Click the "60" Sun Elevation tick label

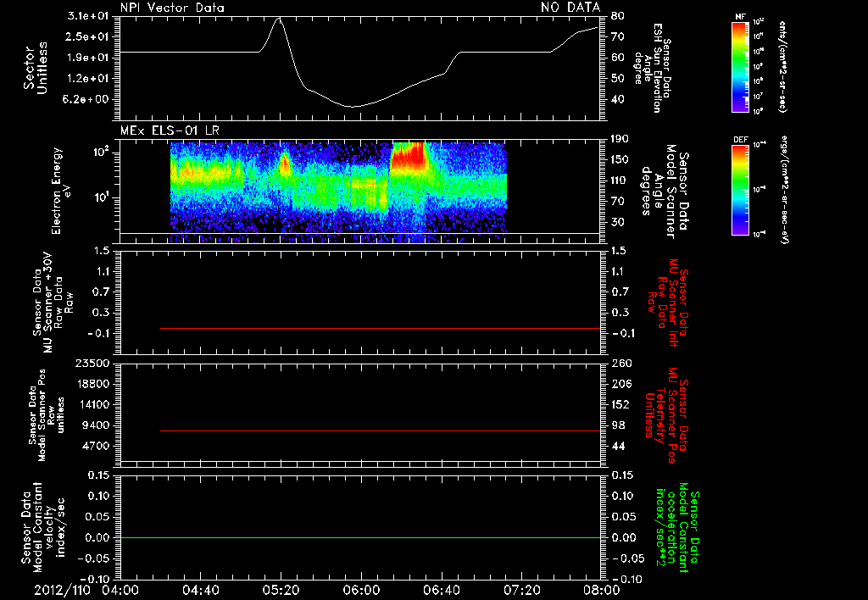pos(618,58)
